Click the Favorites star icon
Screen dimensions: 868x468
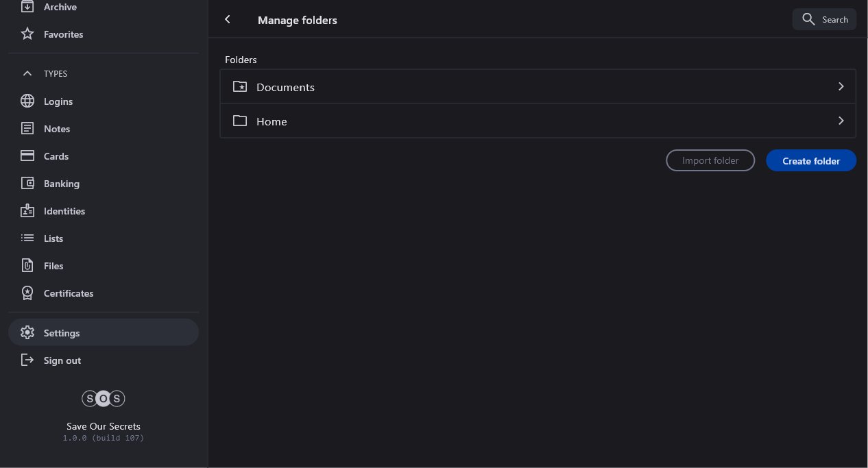coord(27,34)
